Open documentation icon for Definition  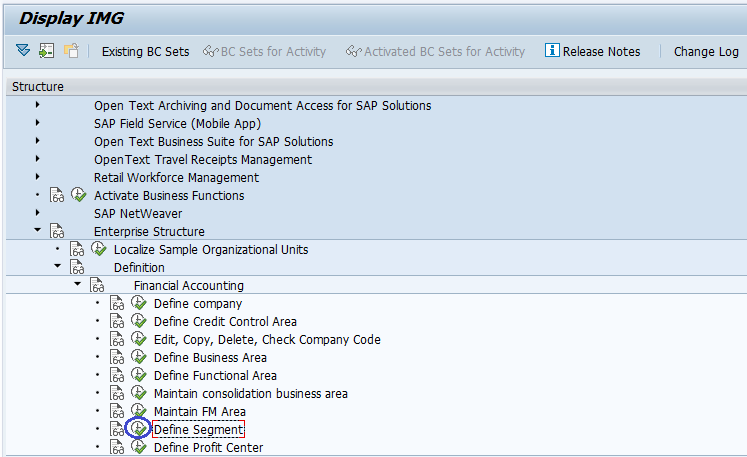pos(77,267)
